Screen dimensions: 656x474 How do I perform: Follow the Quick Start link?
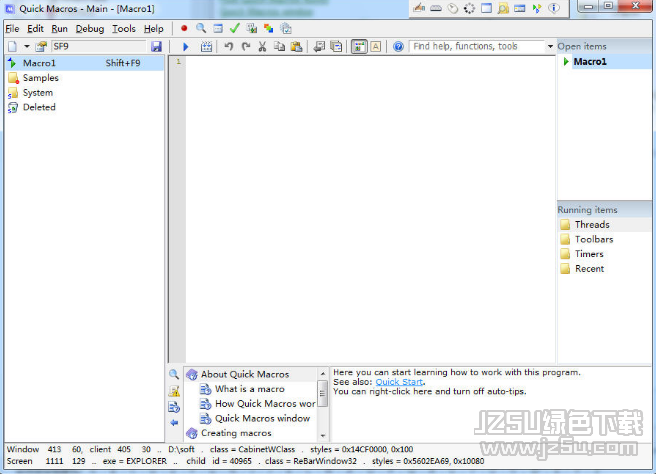point(399,382)
